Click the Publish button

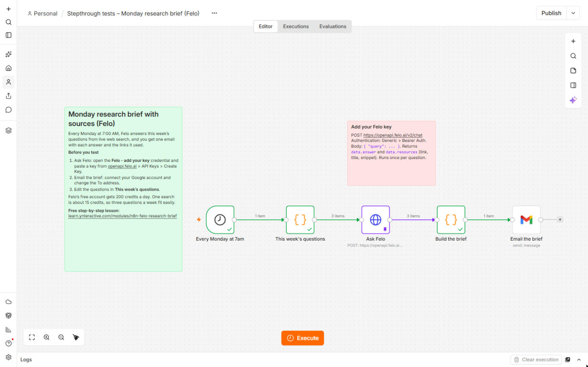click(551, 13)
